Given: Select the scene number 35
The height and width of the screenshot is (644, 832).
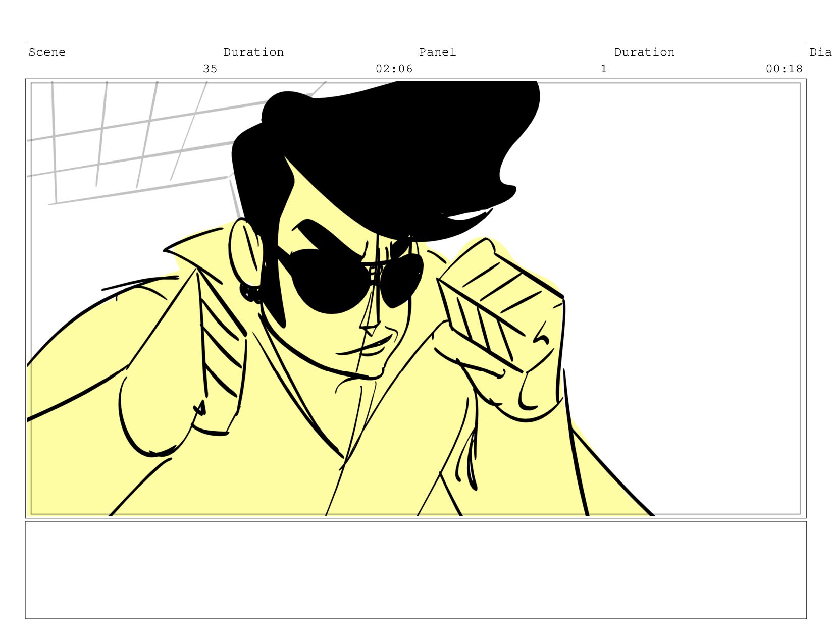Looking at the screenshot, I should pos(210,69).
